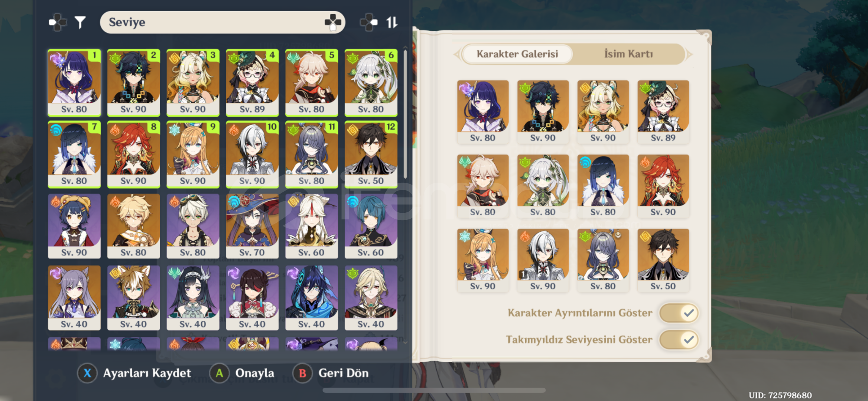868x401 pixels.
Task: Click the green A Onayla button icon
Action: (x=220, y=373)
